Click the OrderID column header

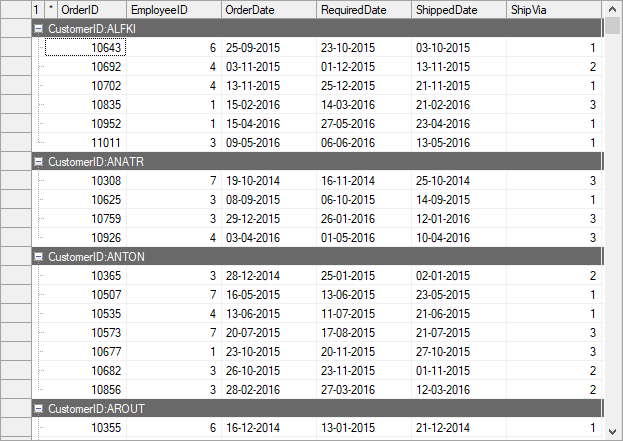pyautogui.click(x=92, y=9)
